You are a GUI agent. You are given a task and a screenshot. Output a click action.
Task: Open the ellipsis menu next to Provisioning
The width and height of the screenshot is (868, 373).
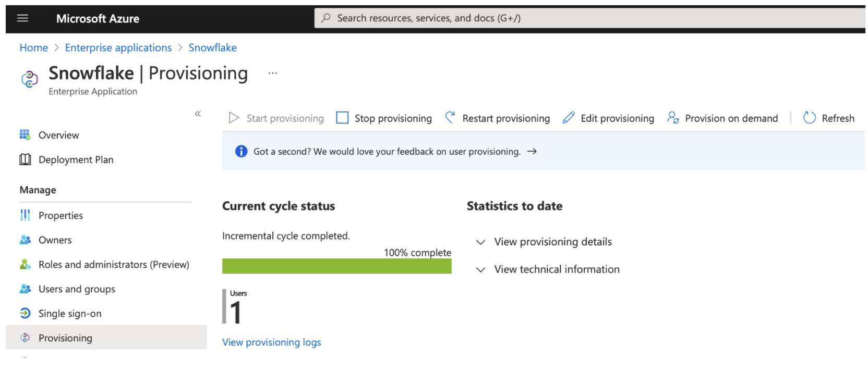(273, 73)
